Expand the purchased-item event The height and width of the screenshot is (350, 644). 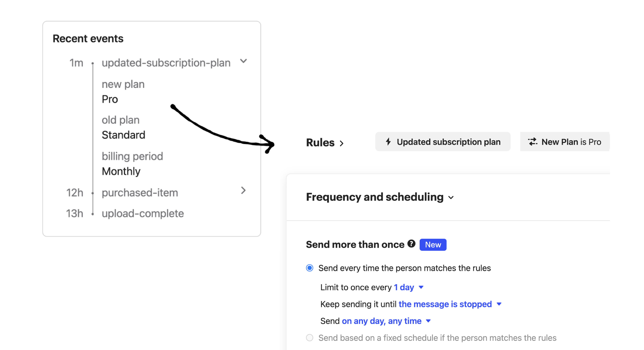243,191
